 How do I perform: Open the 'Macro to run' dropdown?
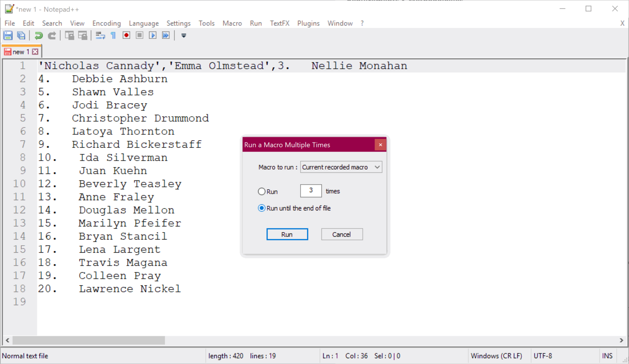coord(377,167)
